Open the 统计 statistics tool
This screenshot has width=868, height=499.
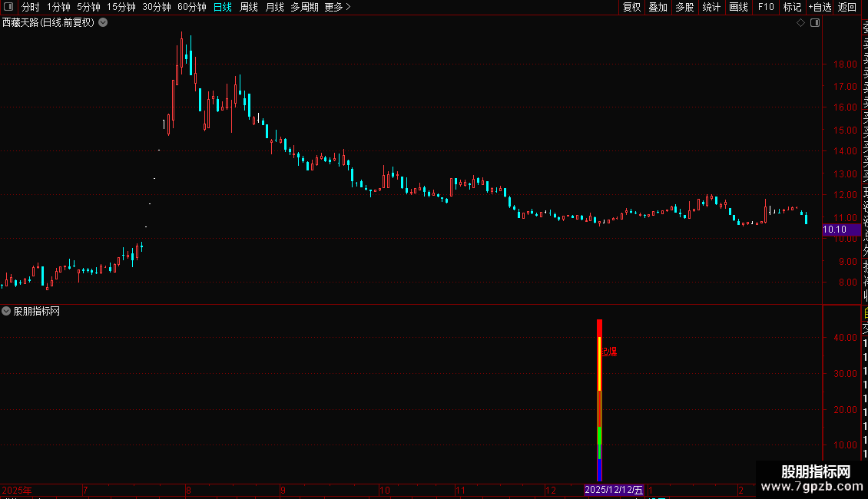(x=711, y=7)
